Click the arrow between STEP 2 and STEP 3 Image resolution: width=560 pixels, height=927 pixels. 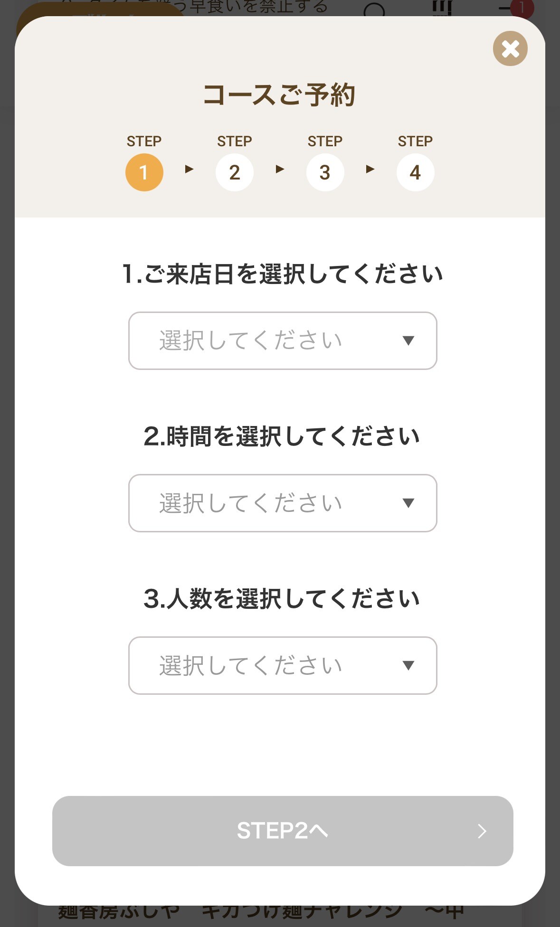click(x=280, y=169)
